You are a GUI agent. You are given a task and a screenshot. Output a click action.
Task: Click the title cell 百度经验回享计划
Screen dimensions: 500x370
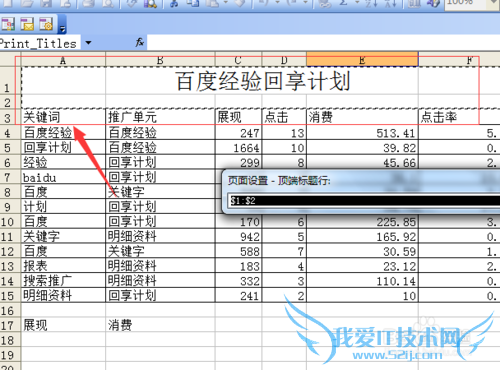[263, 81]
